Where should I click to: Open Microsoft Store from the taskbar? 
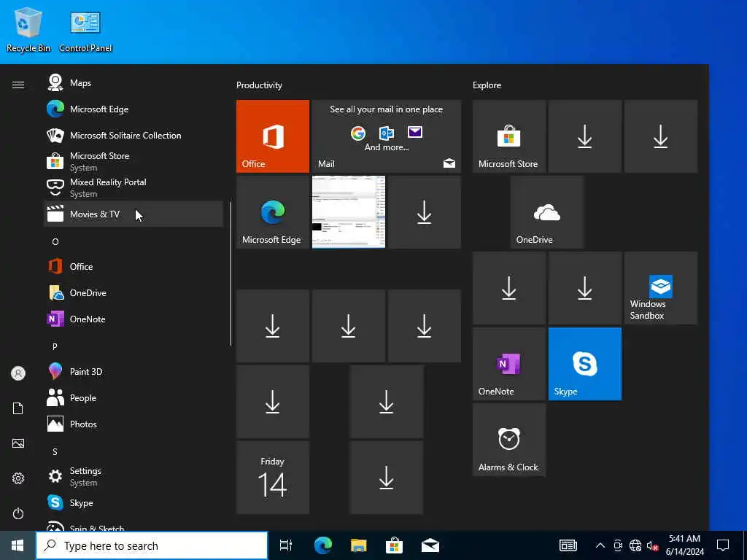[394, 545]
